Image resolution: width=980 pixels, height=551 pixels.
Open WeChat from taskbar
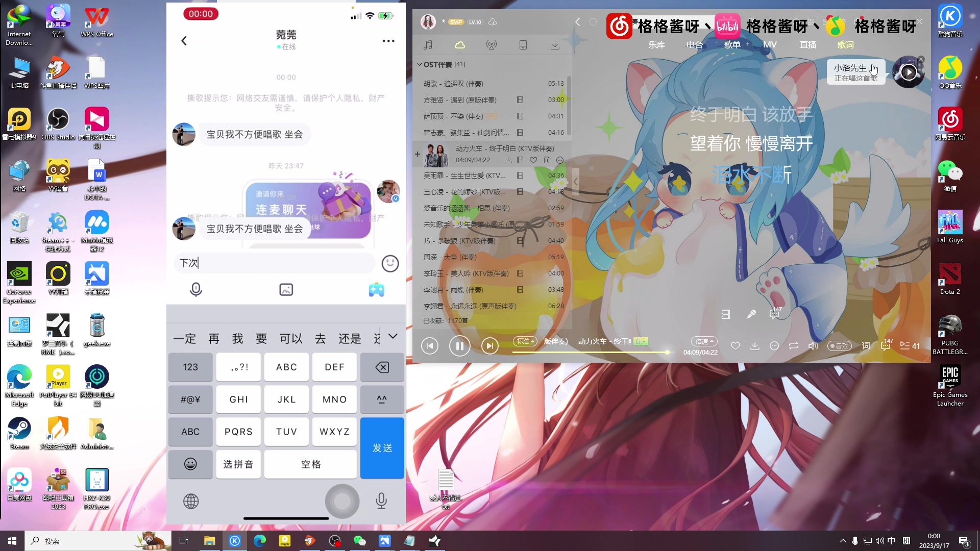359,541
